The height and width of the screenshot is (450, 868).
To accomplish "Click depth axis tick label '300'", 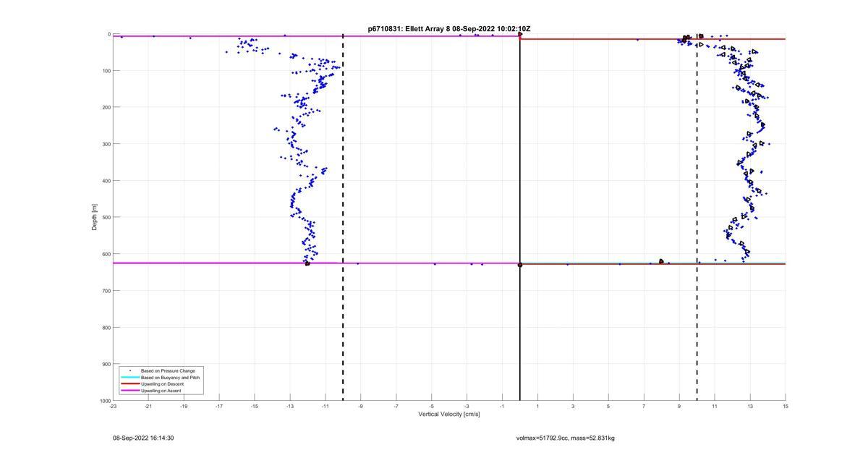I will 106,144.
